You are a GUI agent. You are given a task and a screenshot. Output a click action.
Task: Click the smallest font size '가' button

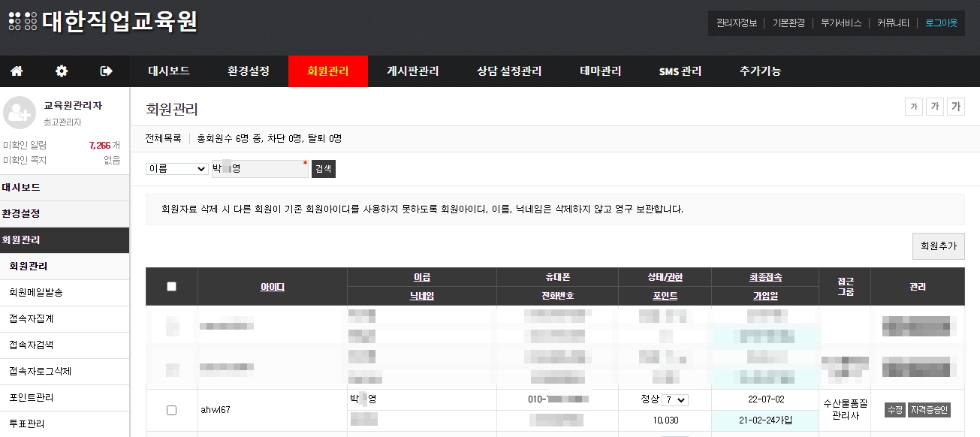(x=913, y=107)
